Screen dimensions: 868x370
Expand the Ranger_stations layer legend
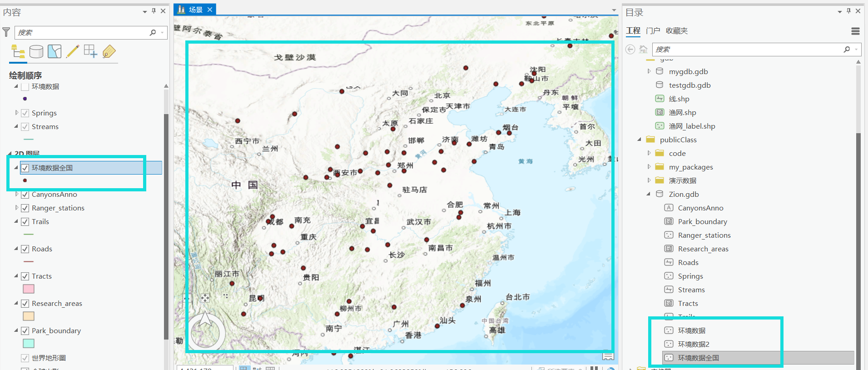17,208
